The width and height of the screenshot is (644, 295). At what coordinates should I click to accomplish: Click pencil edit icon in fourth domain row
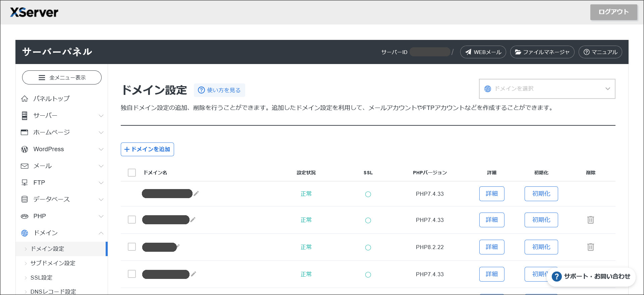(x=194, y=274)
